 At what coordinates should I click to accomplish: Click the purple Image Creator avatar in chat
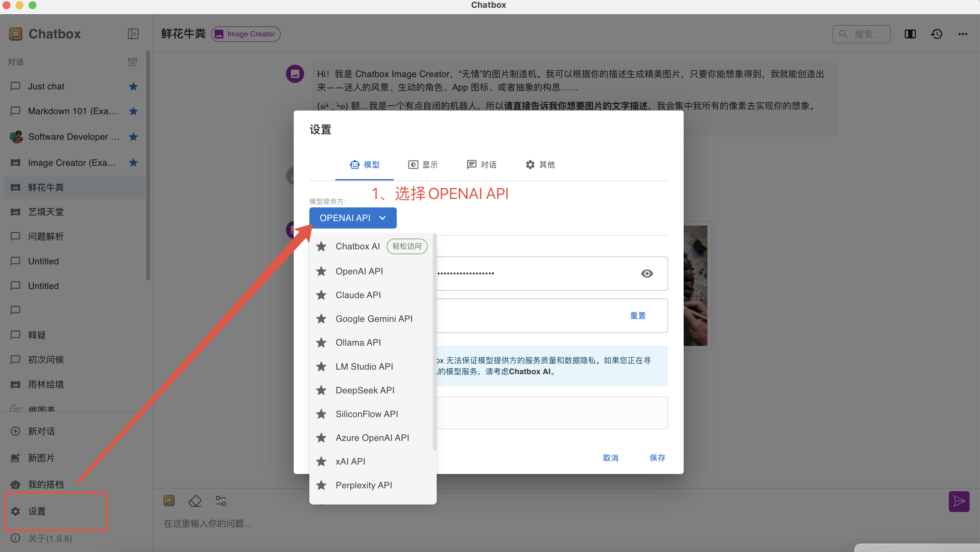tap(295, 74)
